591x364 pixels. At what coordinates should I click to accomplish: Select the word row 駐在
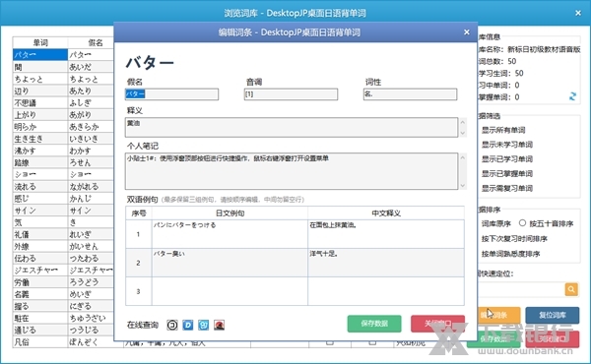point(40,318)
